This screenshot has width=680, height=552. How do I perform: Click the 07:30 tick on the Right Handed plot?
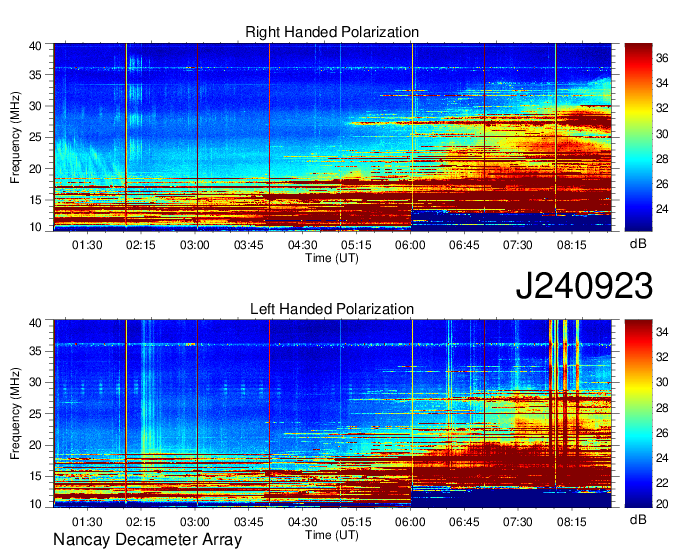point(517,245)
